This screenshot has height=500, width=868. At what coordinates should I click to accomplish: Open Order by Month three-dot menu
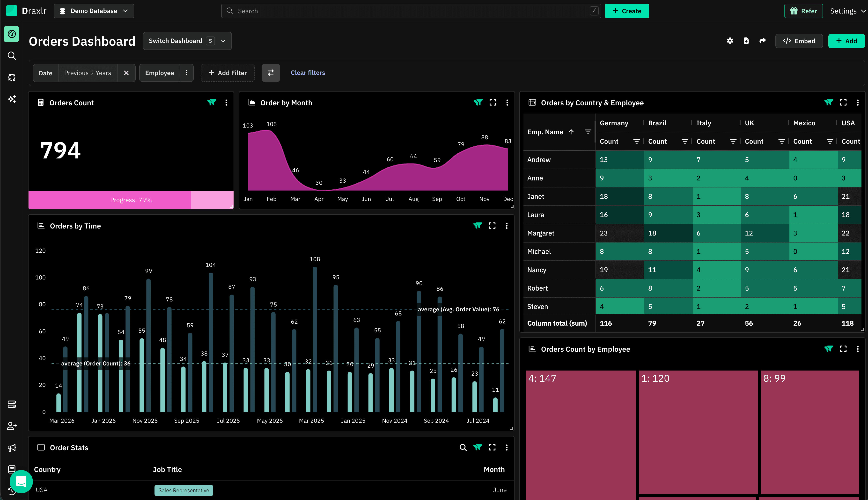point(507,102)
